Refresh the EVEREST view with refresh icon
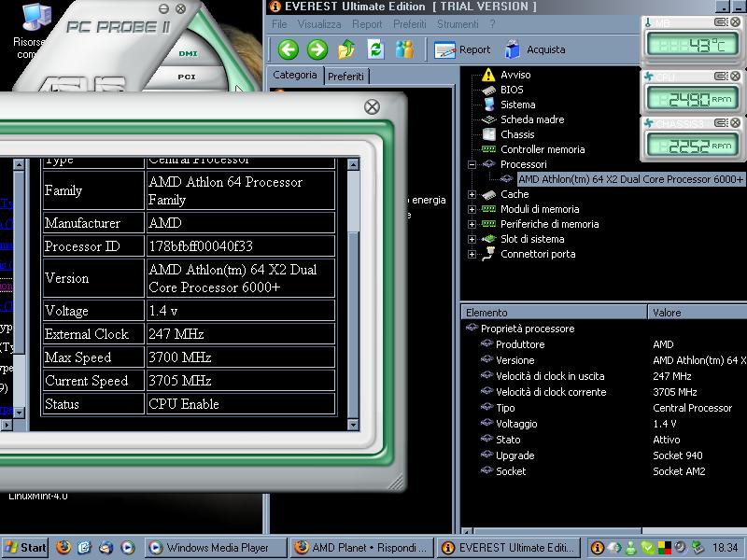Image resolution: width=747 pixels, height=560 pixels. coord(376,49)
